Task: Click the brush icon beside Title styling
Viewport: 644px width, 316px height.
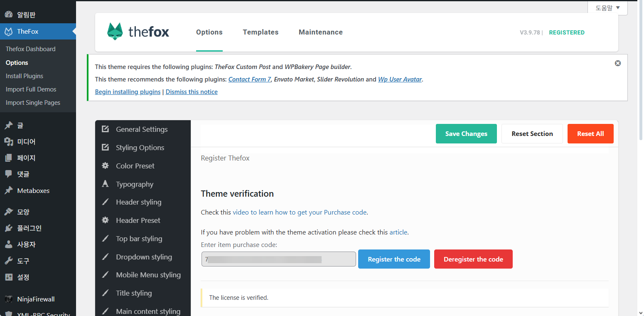Action: (x=106, y=293)
